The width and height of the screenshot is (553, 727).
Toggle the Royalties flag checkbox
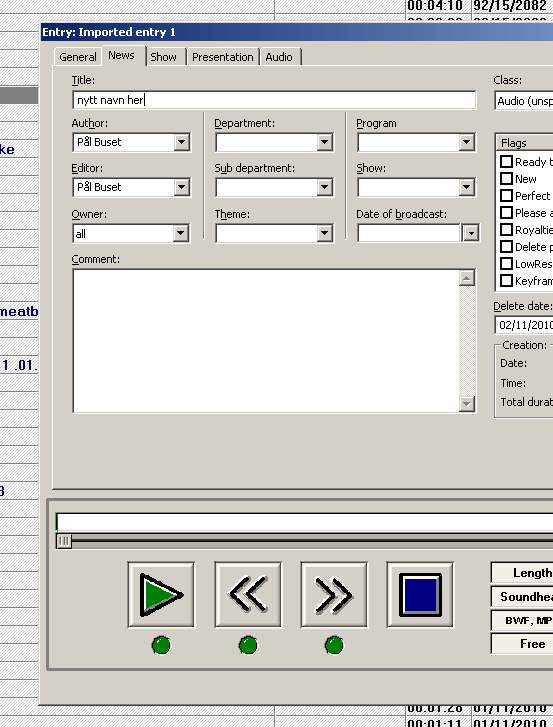pos(506,230)
